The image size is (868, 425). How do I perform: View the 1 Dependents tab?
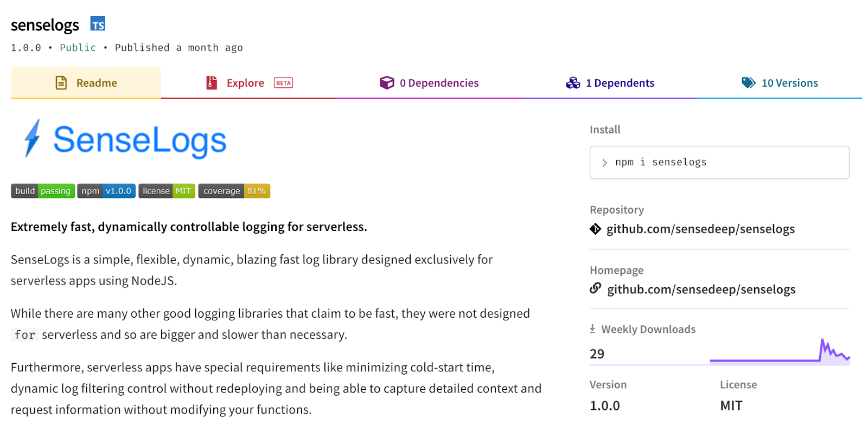[610, 83]
